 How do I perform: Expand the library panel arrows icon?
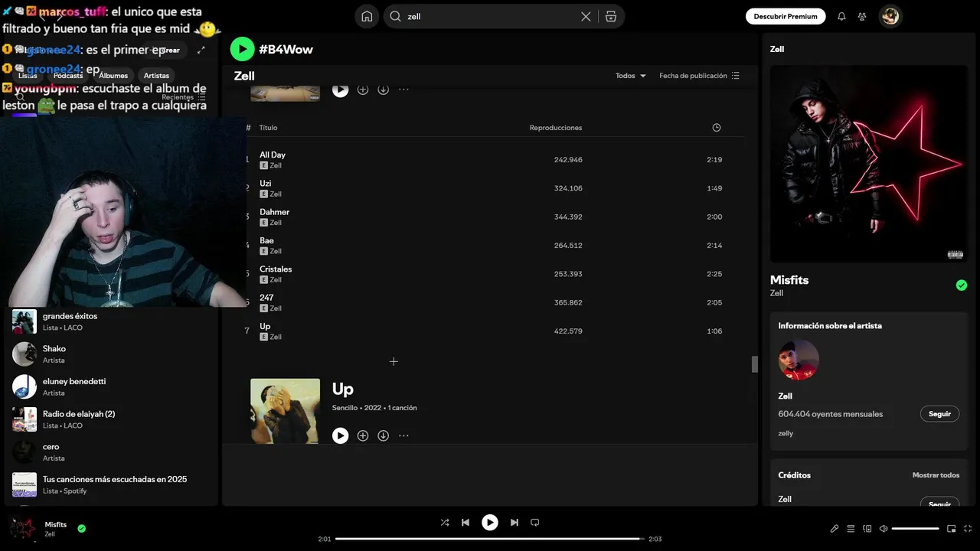coord(201,51)
